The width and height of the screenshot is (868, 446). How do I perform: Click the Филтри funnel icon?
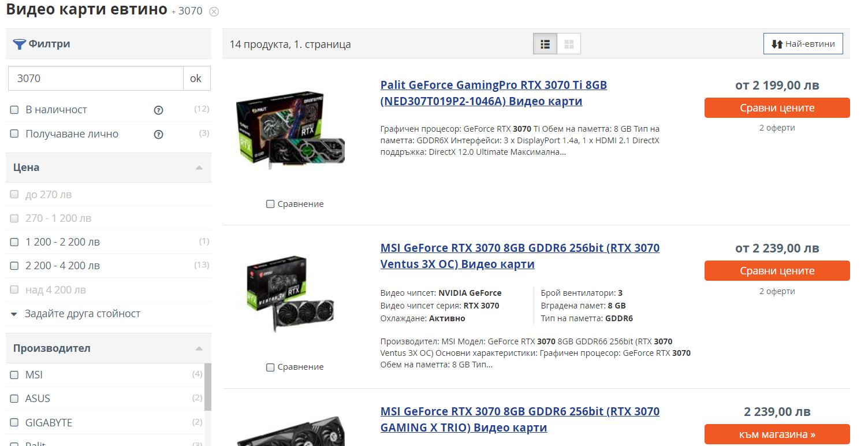pyautogui.click(x=20, y=44)
